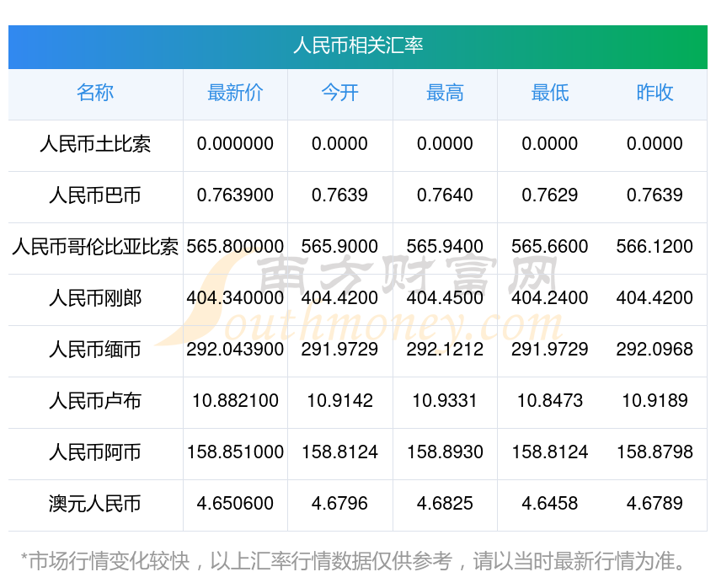Click latest price 0.763900

pyautogui.click(x=235, y=195)
